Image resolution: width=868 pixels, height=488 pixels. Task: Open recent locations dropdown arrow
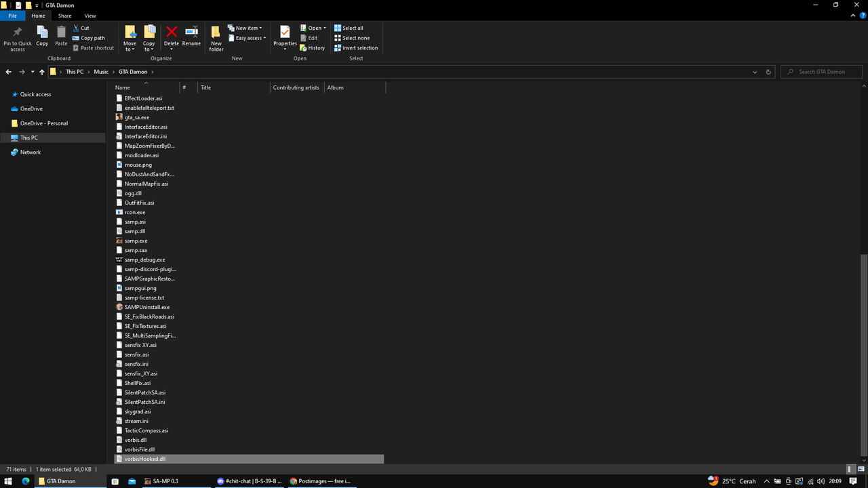click(x=32, y=72)
